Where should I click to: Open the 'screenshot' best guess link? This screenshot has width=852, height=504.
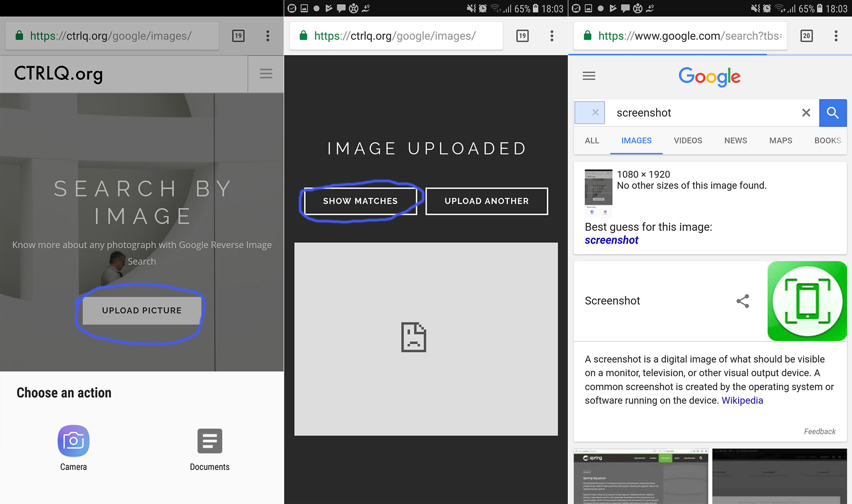click(611, 240)
